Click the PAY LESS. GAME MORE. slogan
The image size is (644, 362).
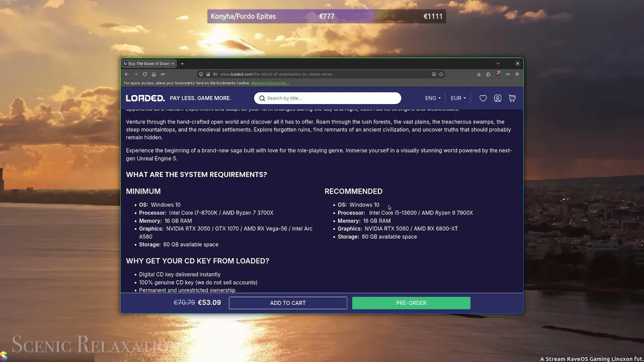pos(201,98)
